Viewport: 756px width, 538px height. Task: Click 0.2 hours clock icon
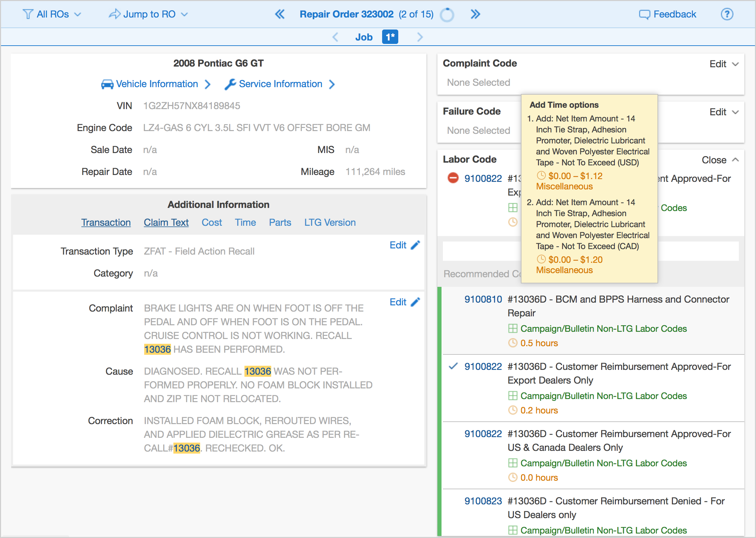click(x=513, y=410)
